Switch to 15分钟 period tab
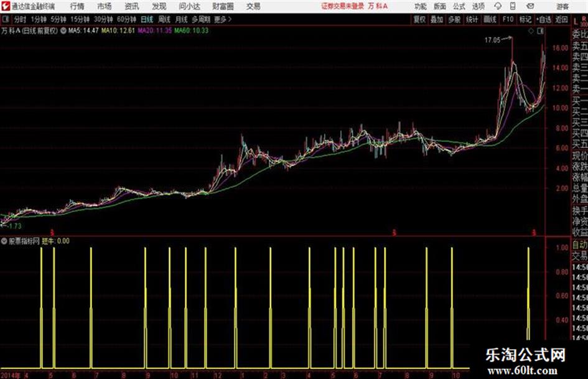Viewport: 588px width, 379px height. coord(80,19)
